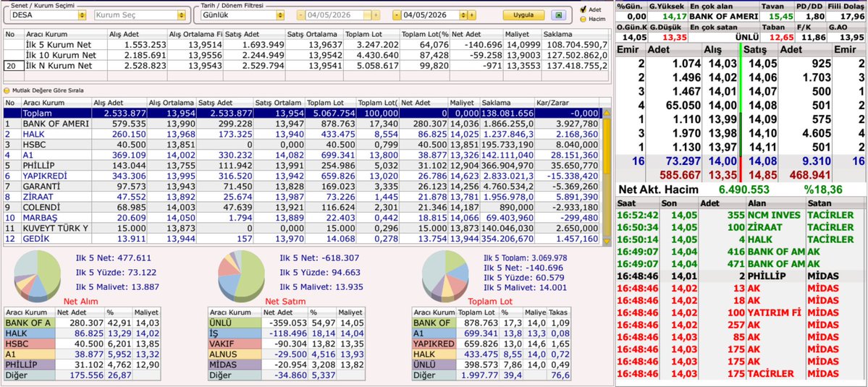Select the YAPIKREDİ broker row
Image resolution: width=868 pixels, height=387 pixels.
302,176
